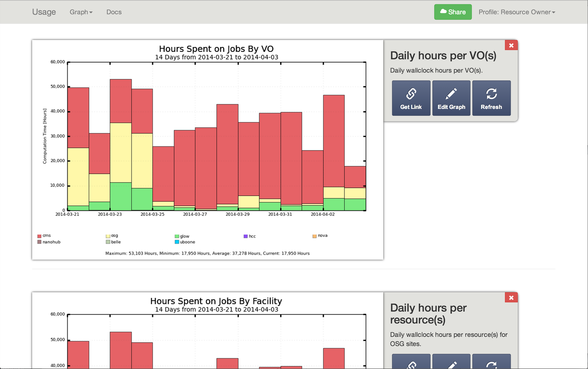Expand the Profile: Resource Owner dropdown
Screen dimensions: 588x369
point(517,12)
